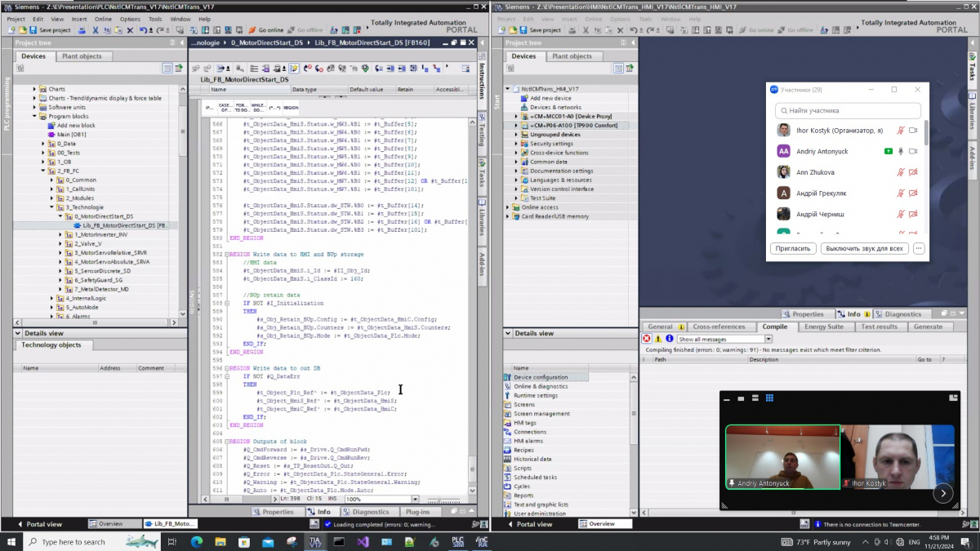The height and width of the screenshot is (551, 980).
Task: Expand the Charts folder in PLC project tree
Action: 35,89
